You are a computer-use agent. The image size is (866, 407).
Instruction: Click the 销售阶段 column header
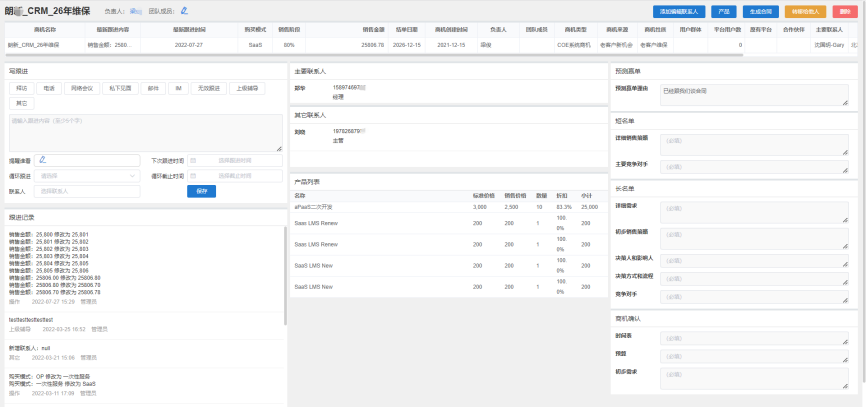289,30
